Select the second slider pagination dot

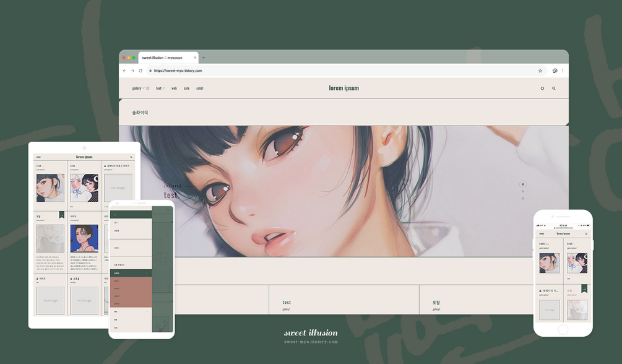pyautogui.click(x=523, y=192)
